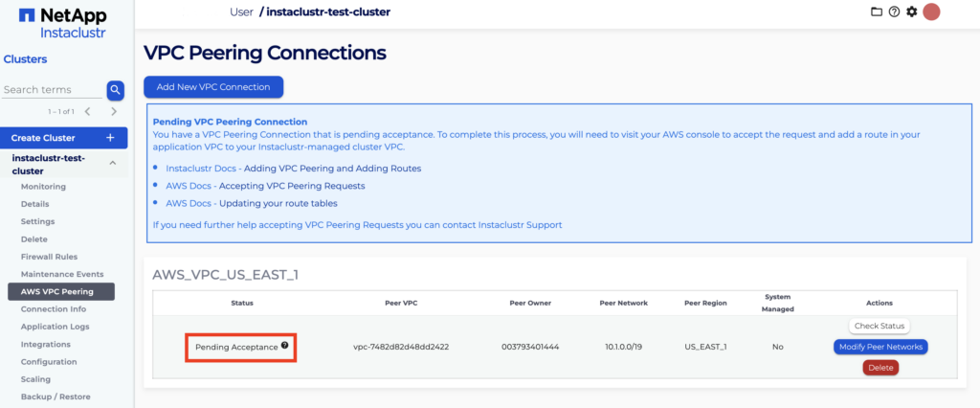The image size is (980, 408).
Task: Click the Pending Acceptance help tooltip icon
Action: [284, 345]
